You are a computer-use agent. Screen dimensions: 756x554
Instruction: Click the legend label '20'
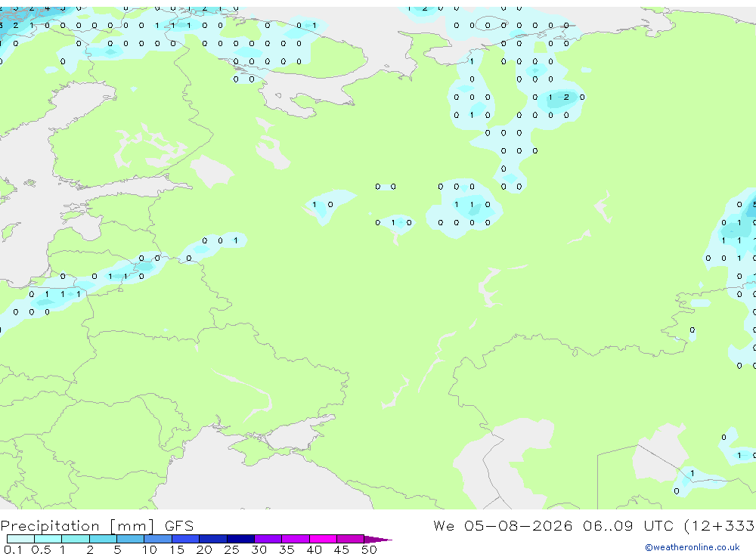pyautogui.click(x=204, y=549)
